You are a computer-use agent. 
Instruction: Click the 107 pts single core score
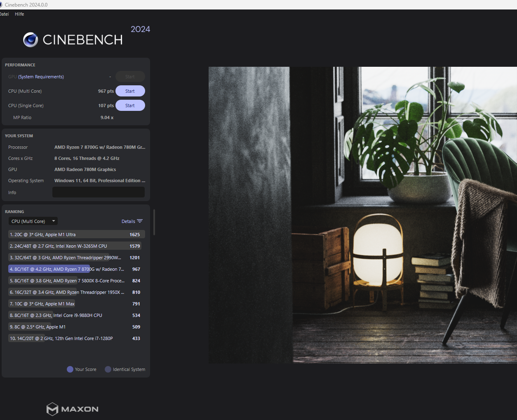pyautogui.click(x=106, y=106)
